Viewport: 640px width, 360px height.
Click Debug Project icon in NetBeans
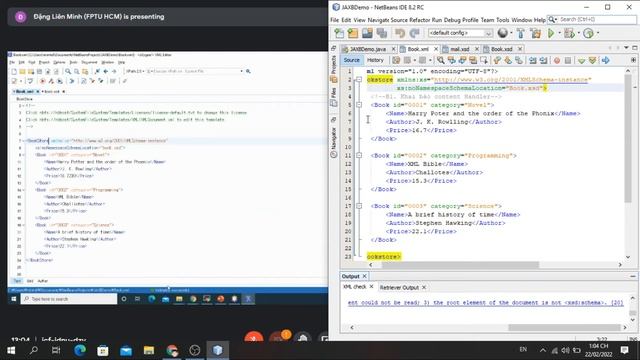[569, 33]
